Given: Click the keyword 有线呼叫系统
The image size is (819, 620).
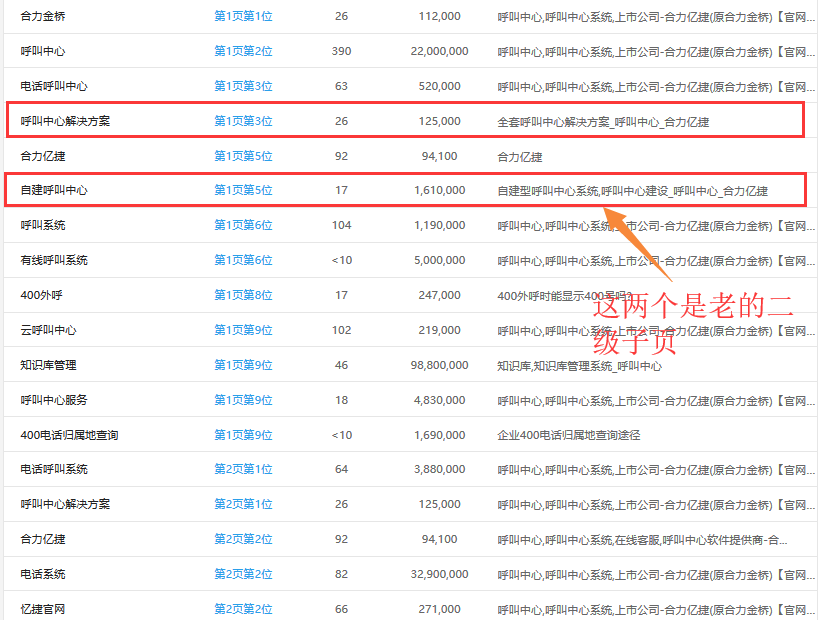Looking at the screenshot, I should [54, 260].
